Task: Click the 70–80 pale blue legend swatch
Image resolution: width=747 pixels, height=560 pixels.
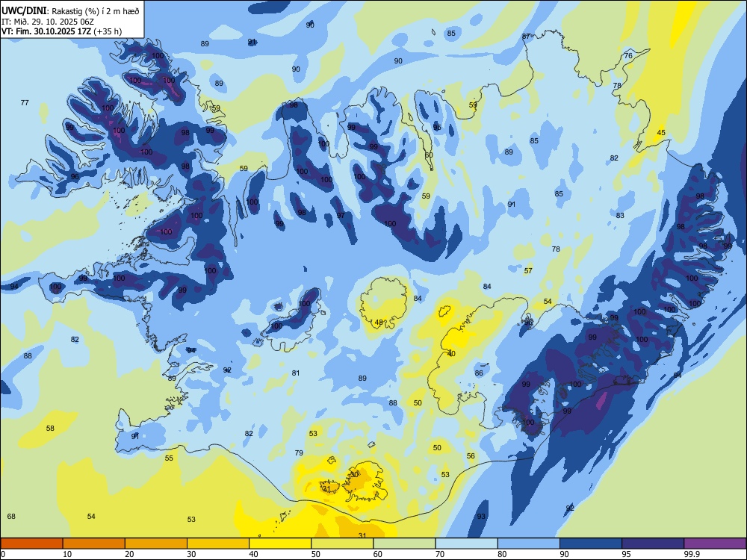Action: 467,544
